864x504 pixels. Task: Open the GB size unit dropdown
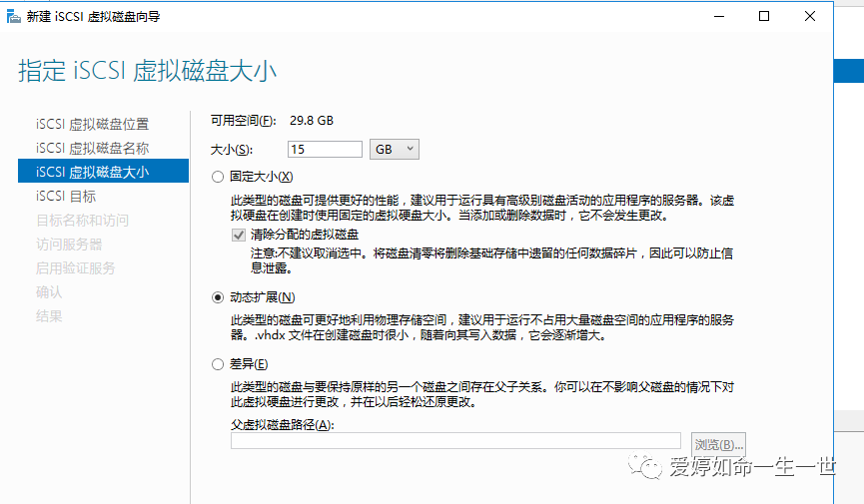pos(394,150)
